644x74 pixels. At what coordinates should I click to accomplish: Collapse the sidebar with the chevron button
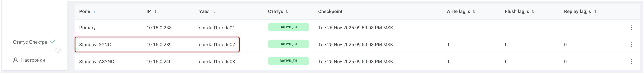58,50
